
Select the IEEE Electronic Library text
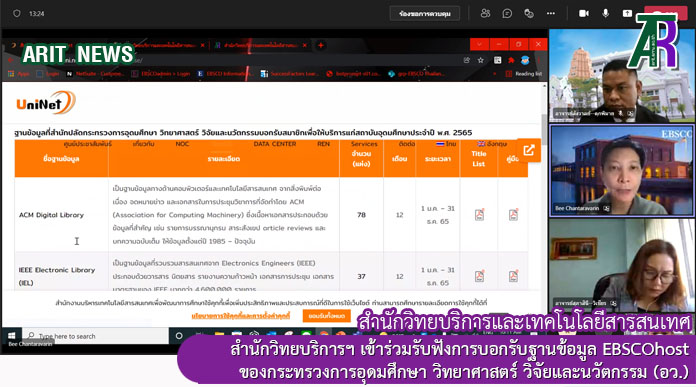(57, 276)
